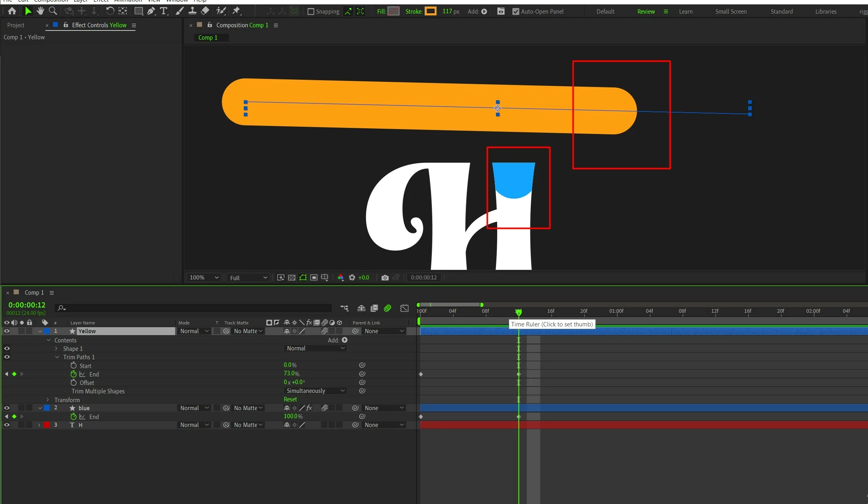Viewport: 868px width, 504px height.
Task: Take a snapshot with camera icon
Action: coord(385,277)
